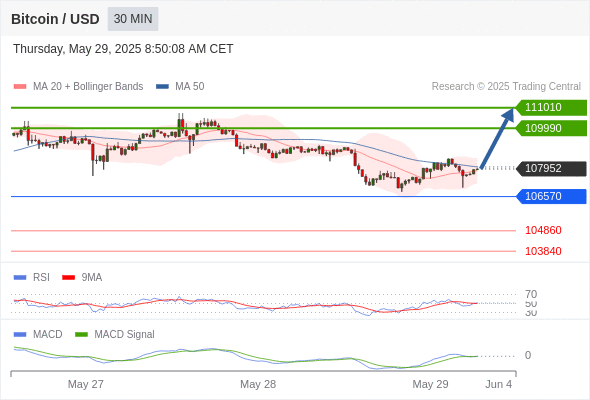Click the 104860 support price value
This screenshot has width=590, height=400.
(543, 230)
